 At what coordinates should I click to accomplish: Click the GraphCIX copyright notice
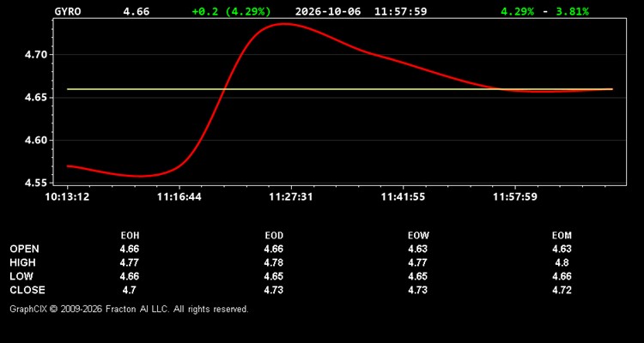point(129,309)
